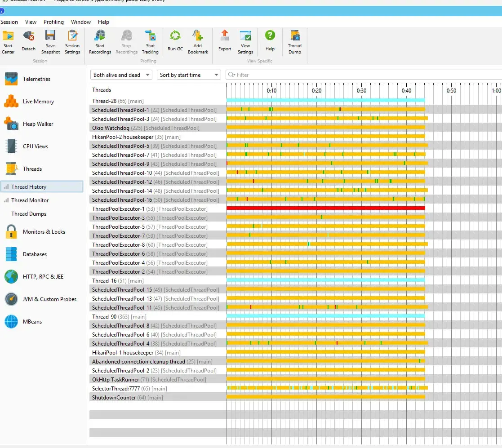Switch to the Thread Dumps view
502x448 pixels.
pyautogui.click(x=29, y=214)
